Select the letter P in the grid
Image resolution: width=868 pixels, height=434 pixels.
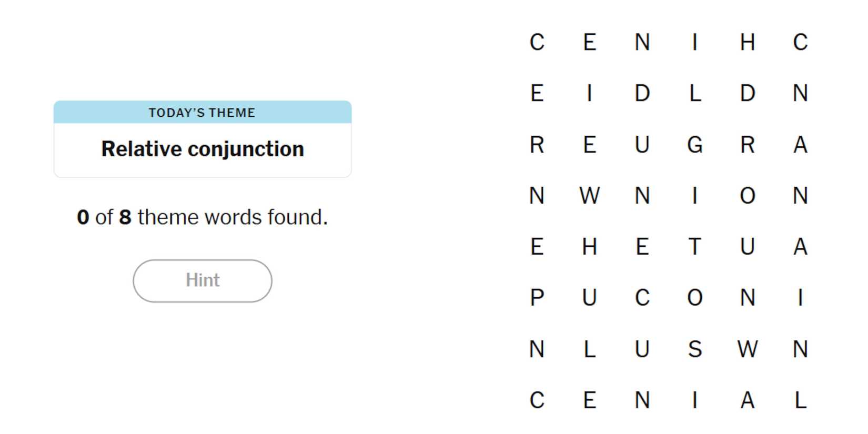point(537,298)
